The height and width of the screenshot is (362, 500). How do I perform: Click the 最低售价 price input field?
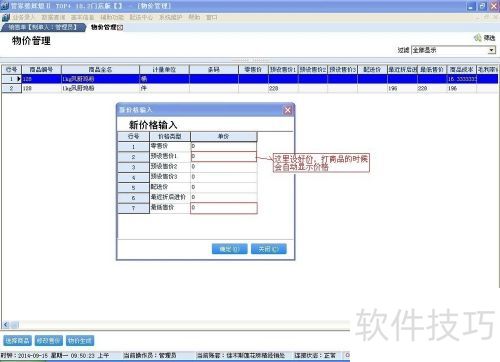point(224,208)
